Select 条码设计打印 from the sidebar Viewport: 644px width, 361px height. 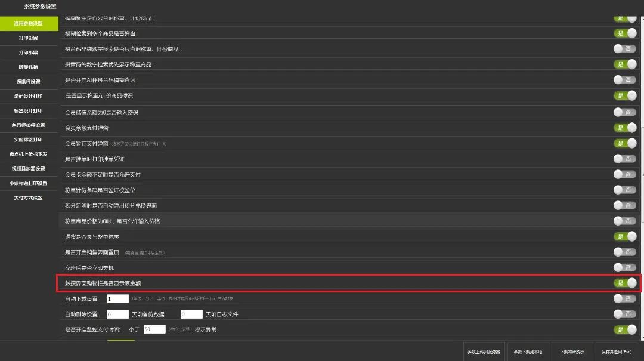coord(29,96)
